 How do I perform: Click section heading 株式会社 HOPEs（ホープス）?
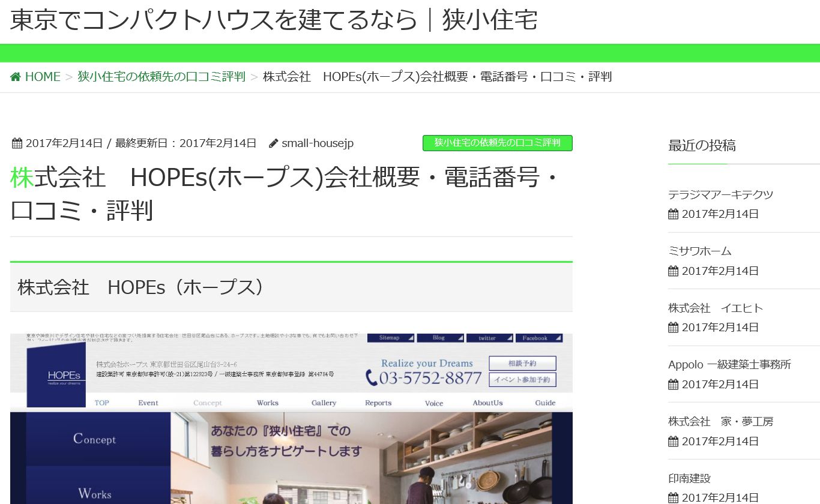(x=141, y=287)
